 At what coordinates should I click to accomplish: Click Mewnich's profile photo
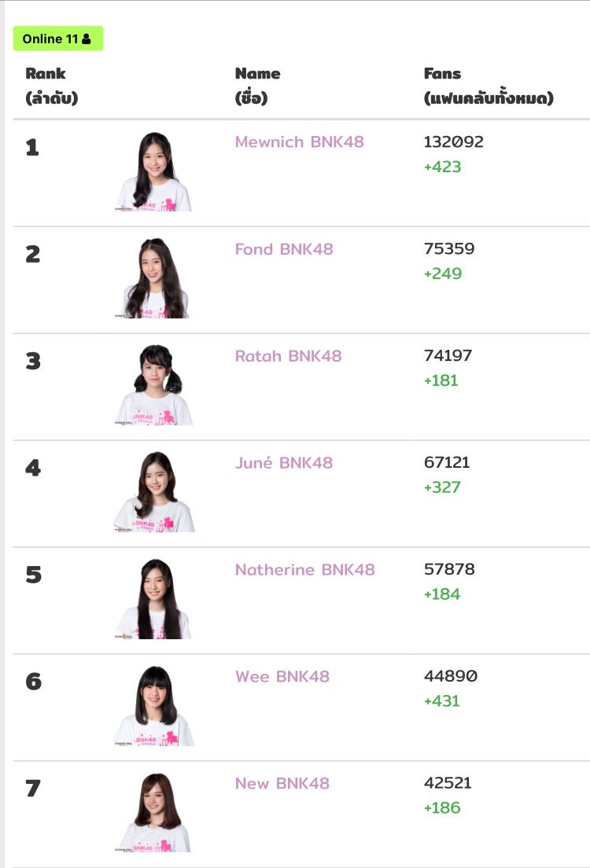tap(154, 171)
